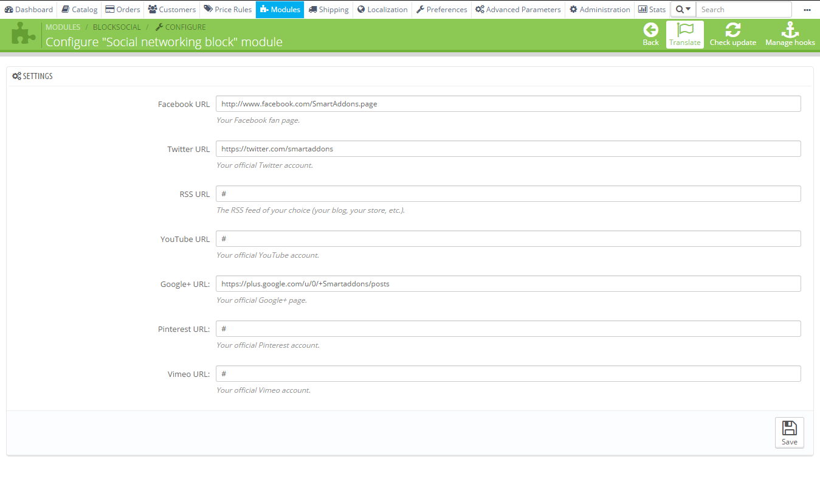Click the 'Your Facebook fan page.' hint
Screen dimensions: 820x504
[x=258, y=120]
